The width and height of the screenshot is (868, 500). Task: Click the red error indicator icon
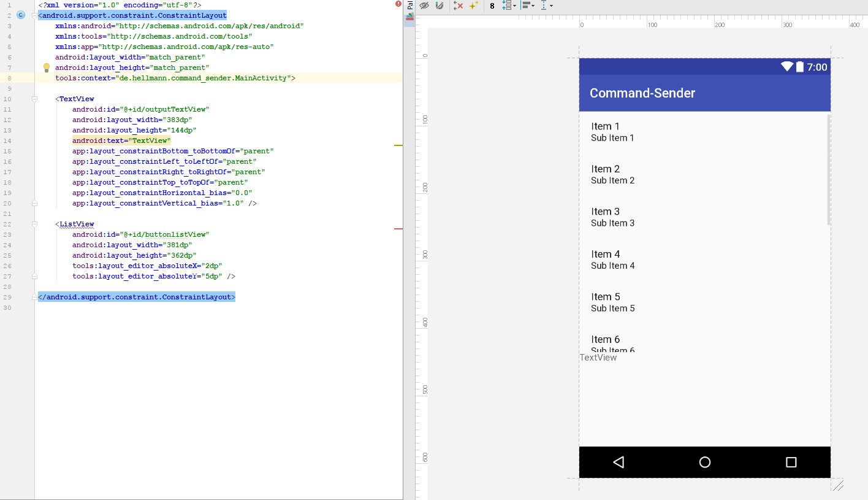tap(398, 4)
